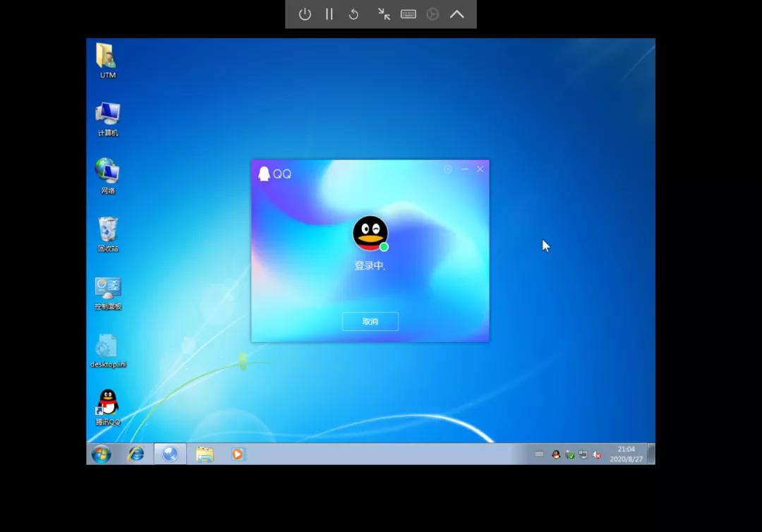Click the green security check tray icon

tap(570, 454)
